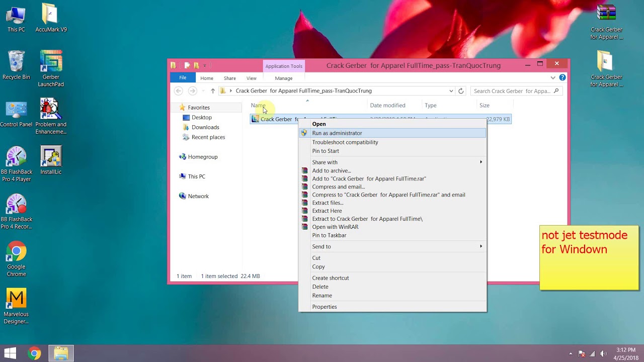Choose Open with WinRAR
644x362 pixels.
click(392, 227)
